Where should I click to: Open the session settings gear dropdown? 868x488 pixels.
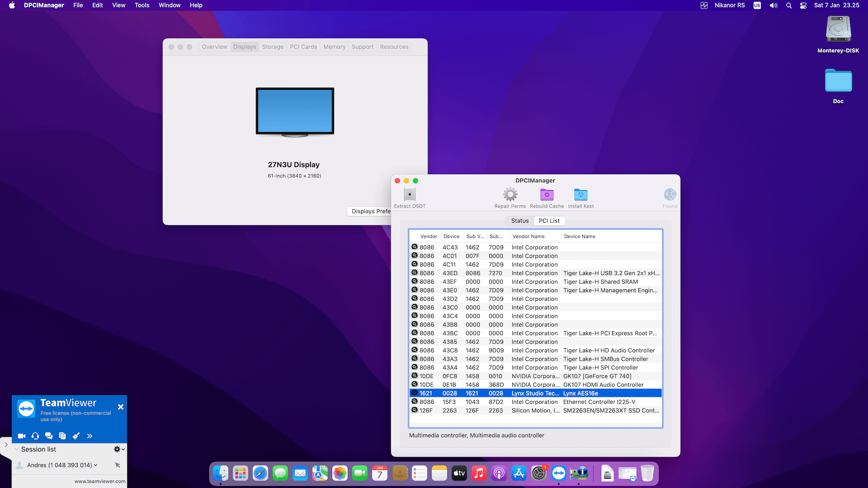tap(119, 449)
